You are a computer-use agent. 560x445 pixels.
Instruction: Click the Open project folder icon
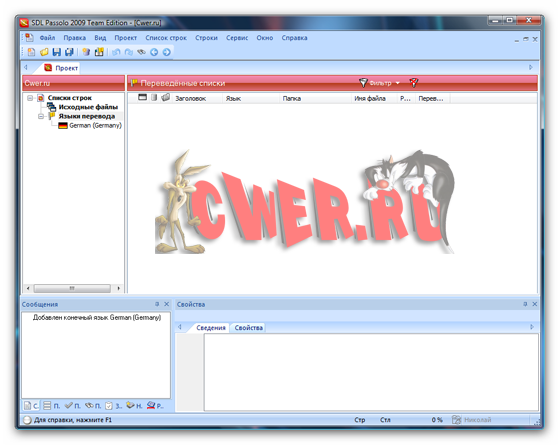point(44,52)
